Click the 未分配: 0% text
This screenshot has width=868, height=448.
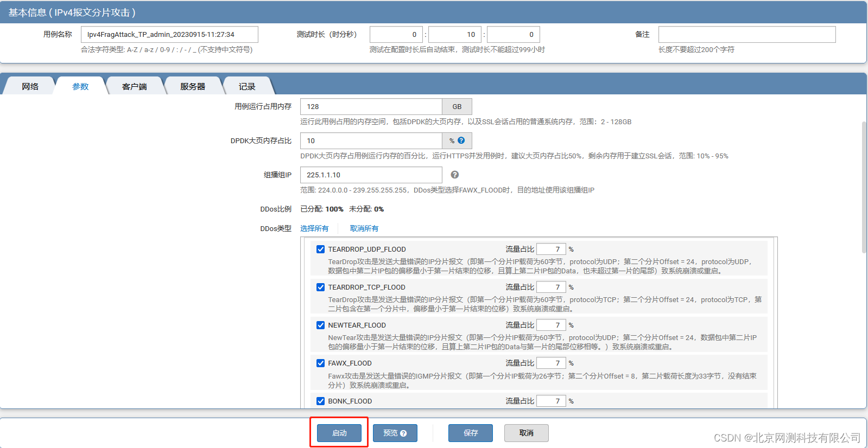(x=366, y=209)
